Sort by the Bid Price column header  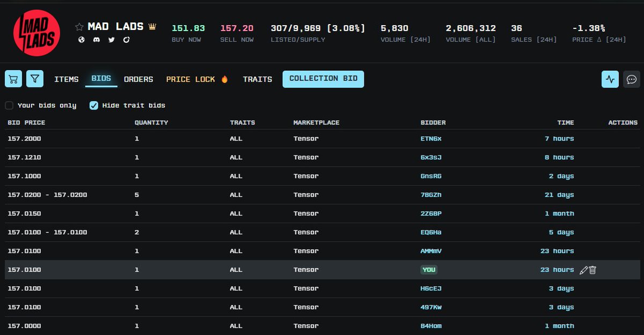26,123
